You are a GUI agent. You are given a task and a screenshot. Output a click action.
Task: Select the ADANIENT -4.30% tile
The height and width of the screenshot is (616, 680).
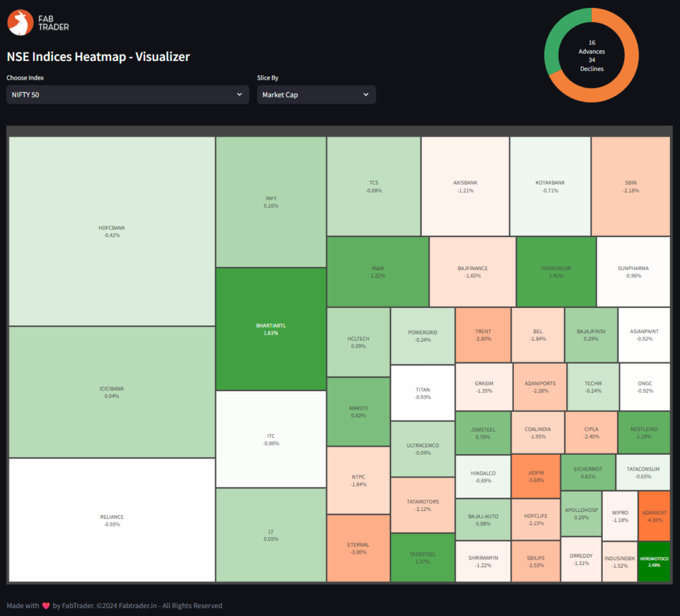click(654, 516)
